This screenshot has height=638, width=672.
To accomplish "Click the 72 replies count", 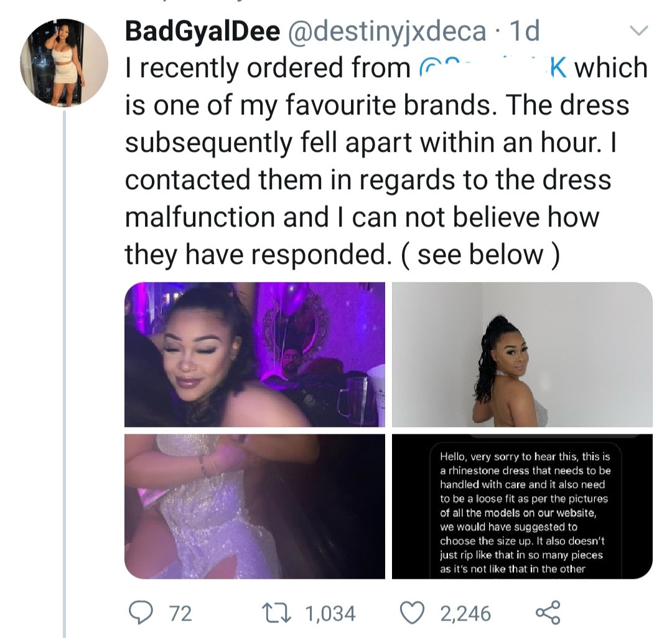I will coord(180,614).
